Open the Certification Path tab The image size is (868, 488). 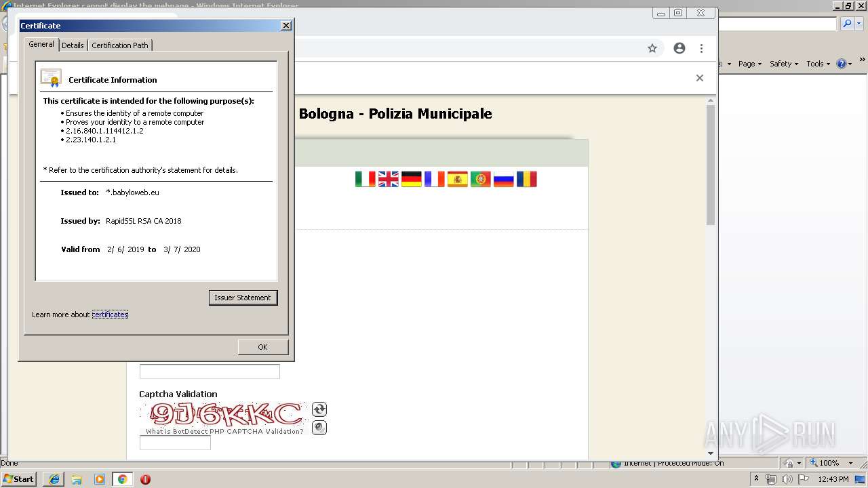119,45
